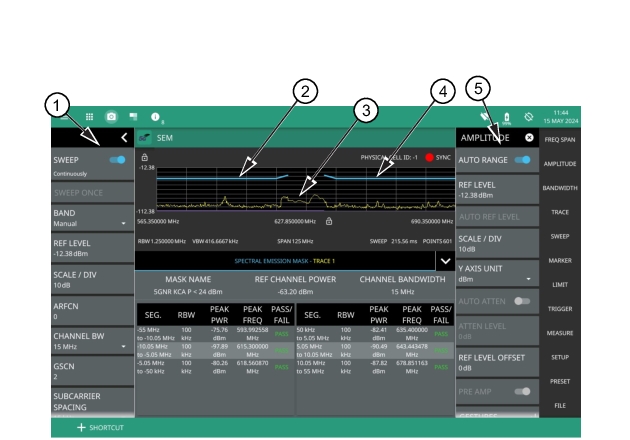Open the apps grid icon in top bar
Screen dimensions: 630x440
(89, 117)
